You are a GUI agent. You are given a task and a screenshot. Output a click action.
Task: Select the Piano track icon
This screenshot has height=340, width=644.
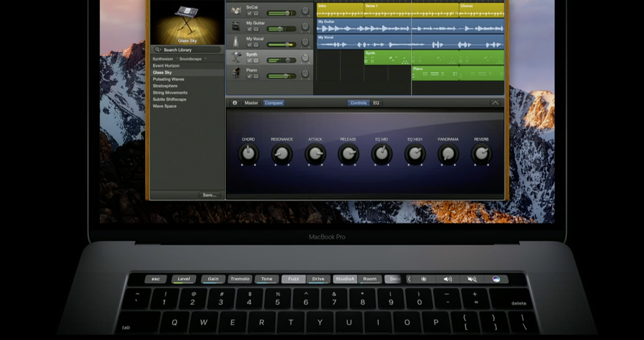pos(235,74)
